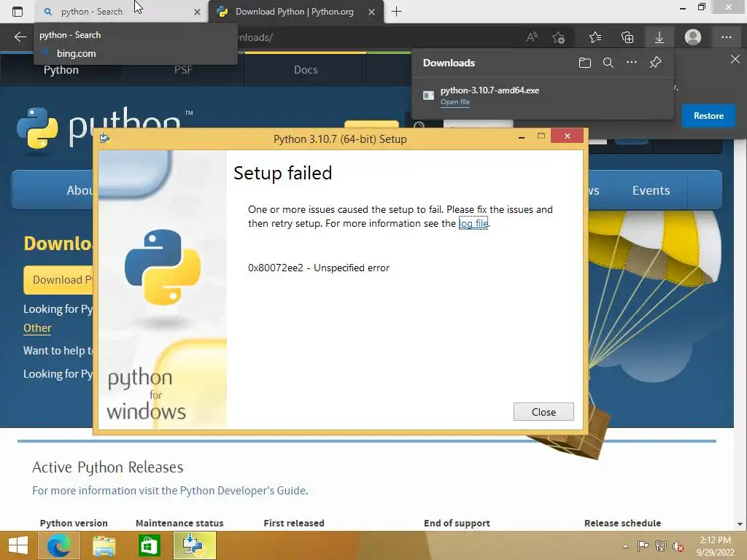Open the Favorites list icon
Screen dimensions: 747x560
pos(595,37)
